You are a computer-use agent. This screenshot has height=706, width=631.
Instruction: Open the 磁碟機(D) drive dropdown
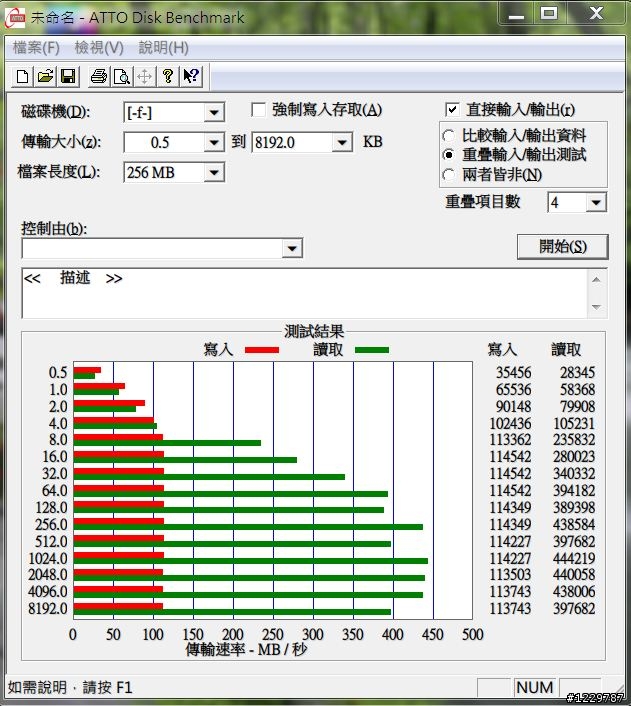pyautogui.click(x=214, y=112)
